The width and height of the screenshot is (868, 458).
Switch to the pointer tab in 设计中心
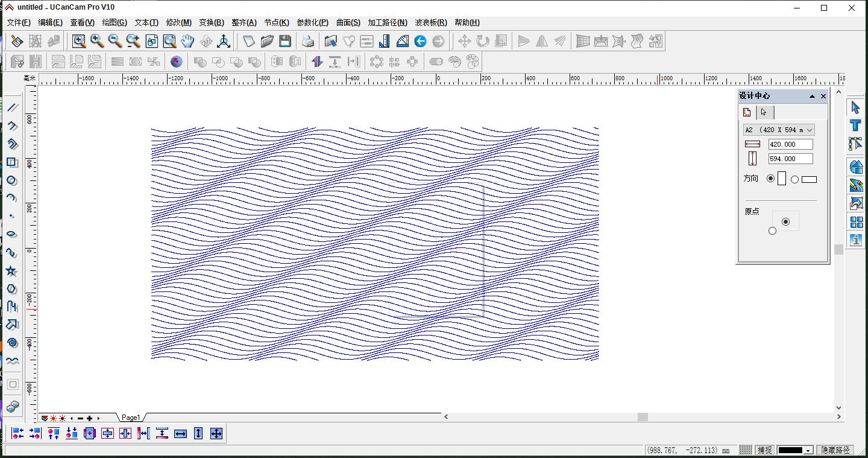[x=764, y=112]
